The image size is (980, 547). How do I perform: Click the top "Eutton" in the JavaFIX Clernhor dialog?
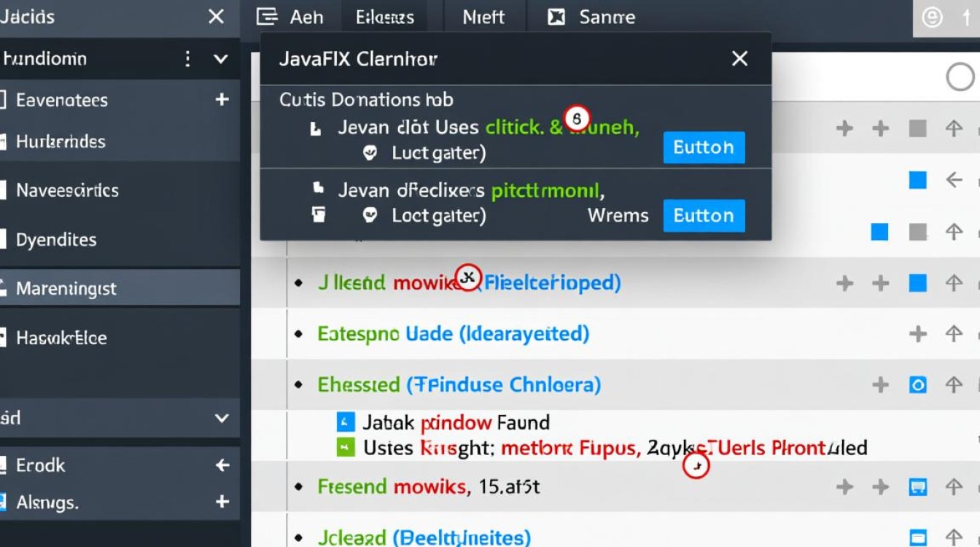[704, 147]
